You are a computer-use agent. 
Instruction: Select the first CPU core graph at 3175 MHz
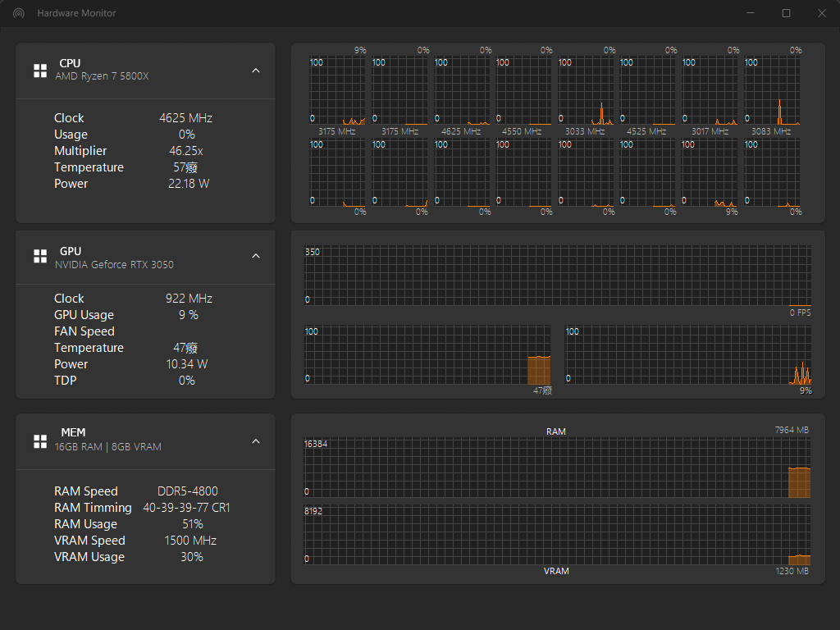(336, 90)
